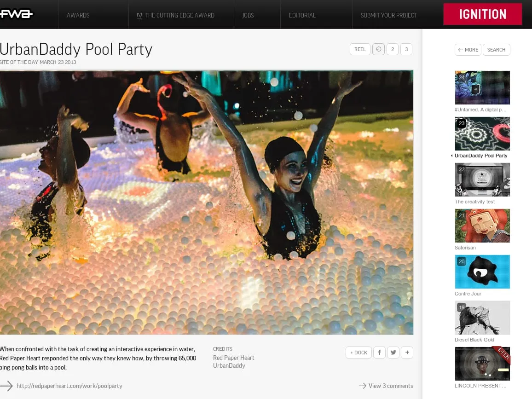Open the redpaperheart.com/work/poolparty link
This screenshot has height=399, width=532.
click(69, 386)
